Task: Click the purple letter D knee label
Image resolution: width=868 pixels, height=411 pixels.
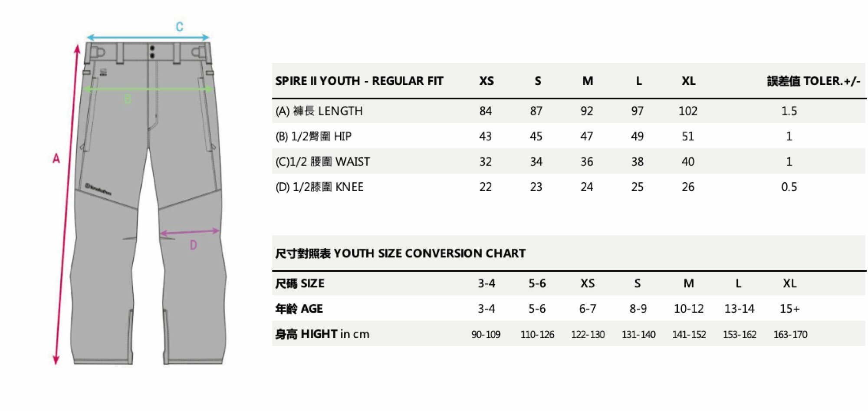Action: point(193,245)
